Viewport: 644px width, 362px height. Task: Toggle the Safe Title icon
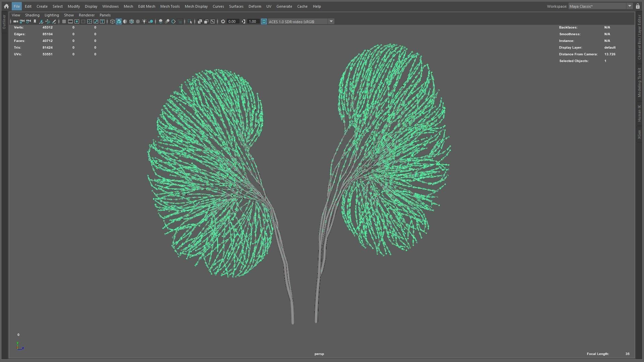102,21
